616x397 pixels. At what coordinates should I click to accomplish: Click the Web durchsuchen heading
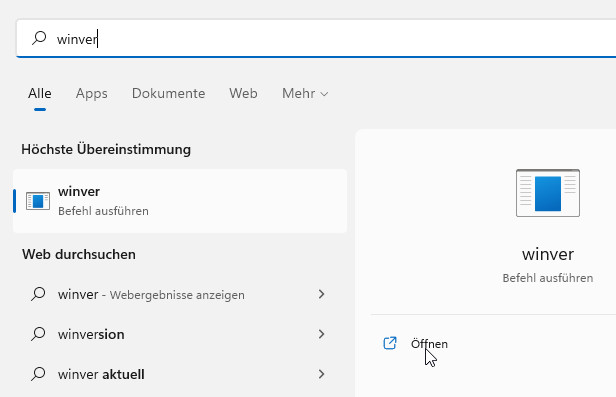pos(79,254)
